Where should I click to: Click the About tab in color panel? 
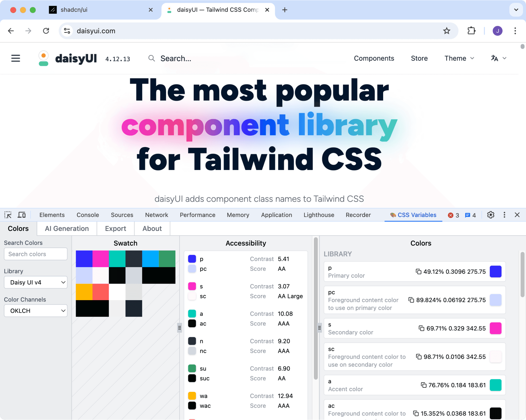click(152, 228)
